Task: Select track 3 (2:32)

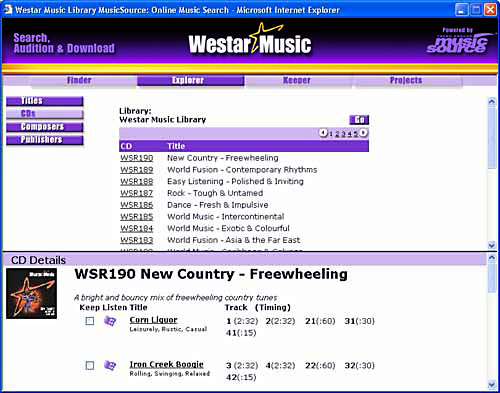Action: click(x=242, y=366)
